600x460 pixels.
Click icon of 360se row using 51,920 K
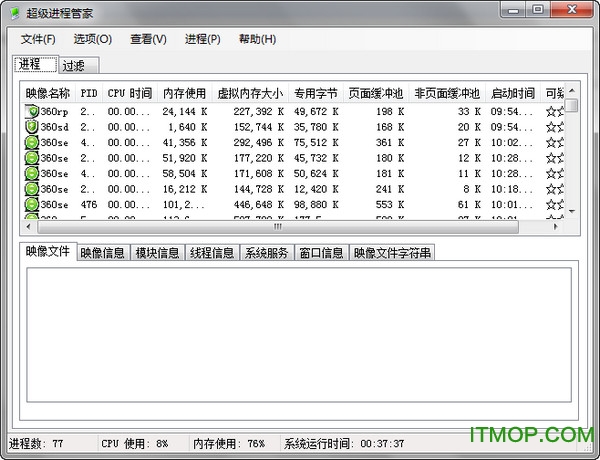(x=32, y=158)
